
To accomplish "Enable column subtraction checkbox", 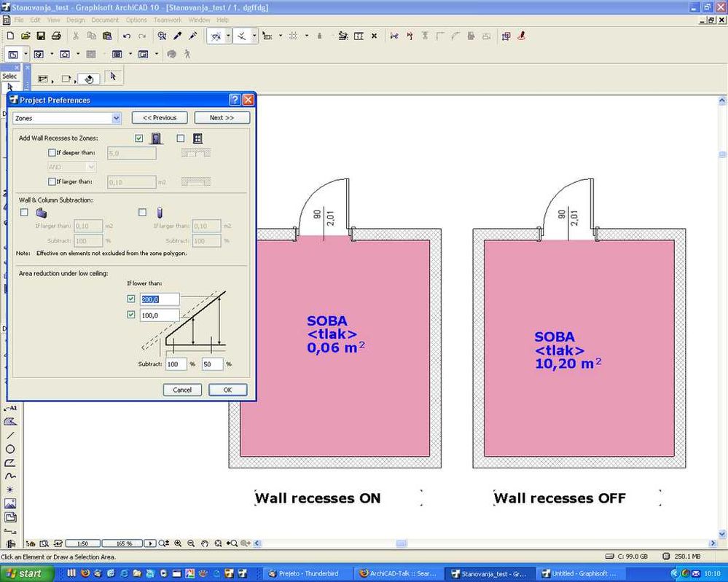I will [143, 212].
